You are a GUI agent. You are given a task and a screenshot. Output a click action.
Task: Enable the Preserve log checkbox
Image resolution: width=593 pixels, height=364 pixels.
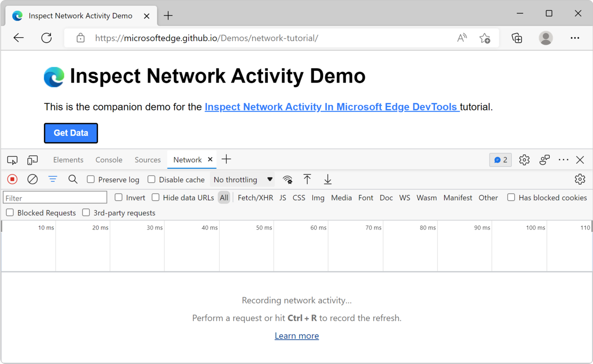(x=91, y=180)
